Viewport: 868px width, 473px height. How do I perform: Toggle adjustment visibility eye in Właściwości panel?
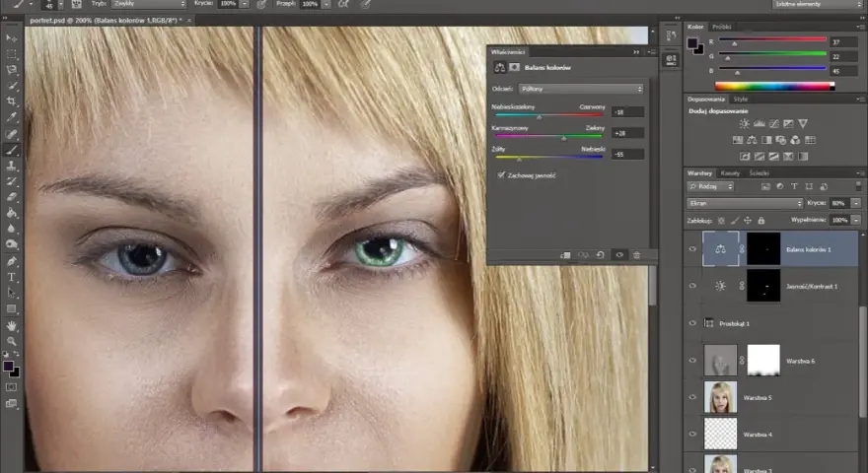[x=619, y=255]
